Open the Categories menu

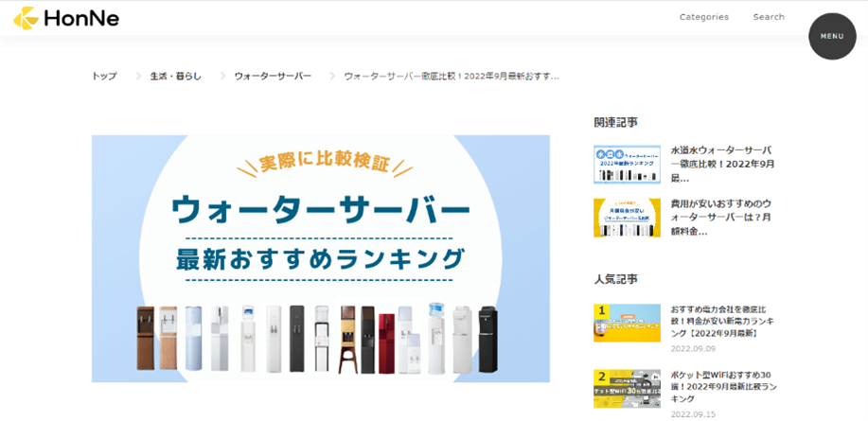click(x=704, y=17)
